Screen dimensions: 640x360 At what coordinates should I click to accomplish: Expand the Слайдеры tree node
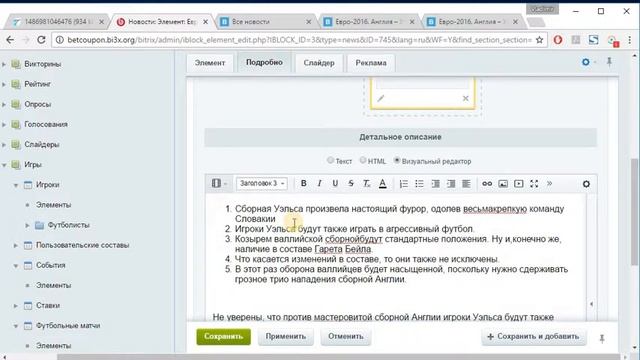pyautogui.click(x=4, y=144)
